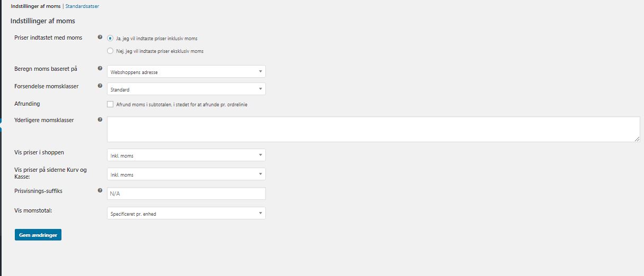The image size is (644, 276).
Task: Expand the Vis priser i shoppen dropdown
Action: tap(186, 155)
